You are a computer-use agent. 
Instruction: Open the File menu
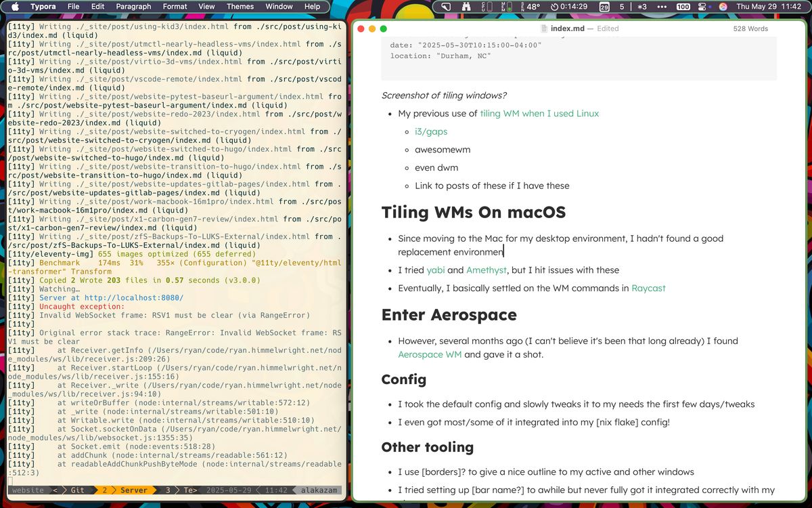pyautogui.click(x=73, y=7)
